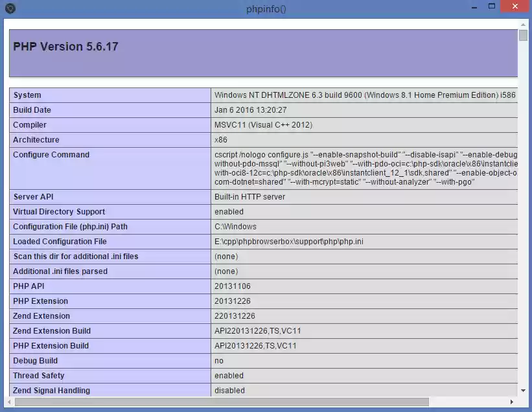Viewport: 532px width, 412px height.
Task: Click the PHP Extension Build label
Action: tap(51, 346)
